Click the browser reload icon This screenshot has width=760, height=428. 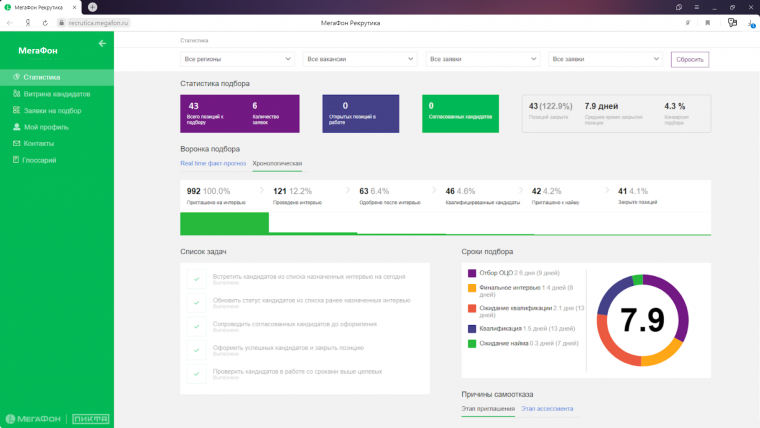point(46,22)
